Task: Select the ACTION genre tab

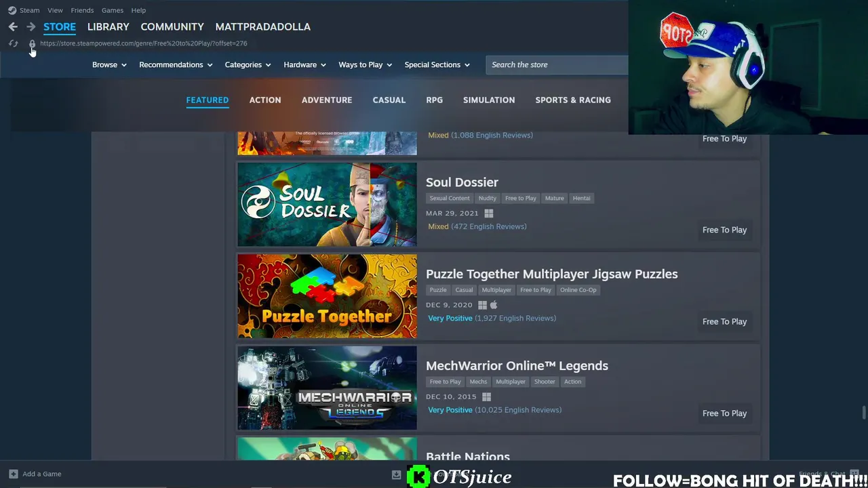Action: tap(265, 100)
